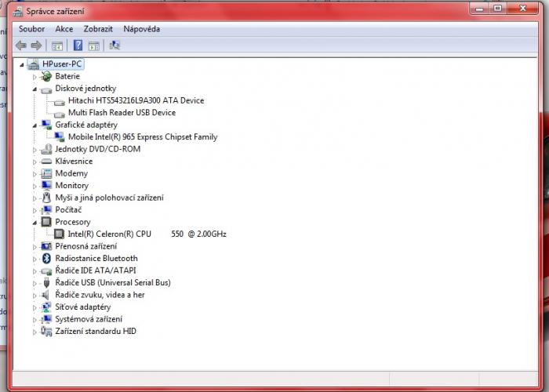Expand the Řadiče USB category

(35, 283)
